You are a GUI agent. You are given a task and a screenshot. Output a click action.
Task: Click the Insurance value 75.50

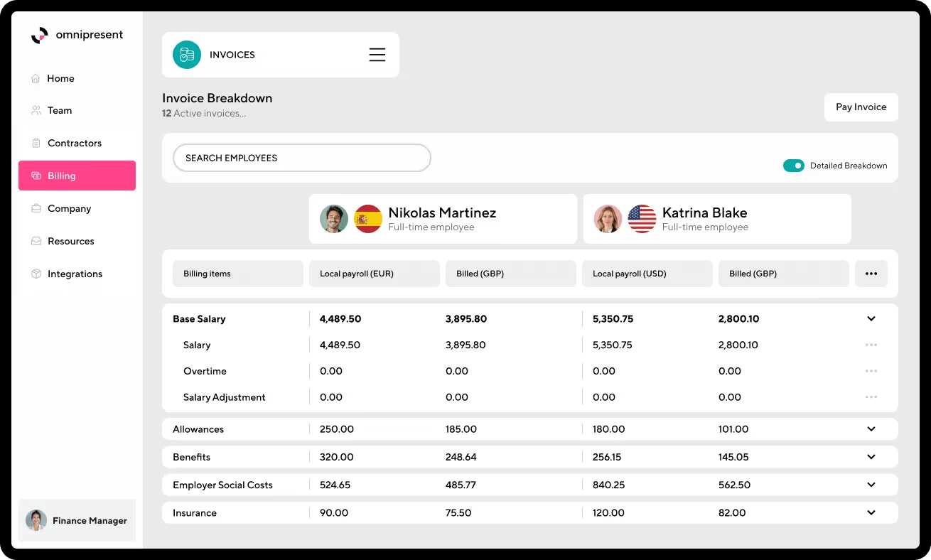458,512
